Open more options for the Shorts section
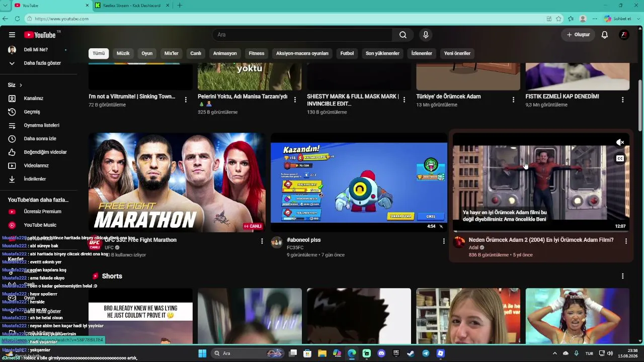 622,276
